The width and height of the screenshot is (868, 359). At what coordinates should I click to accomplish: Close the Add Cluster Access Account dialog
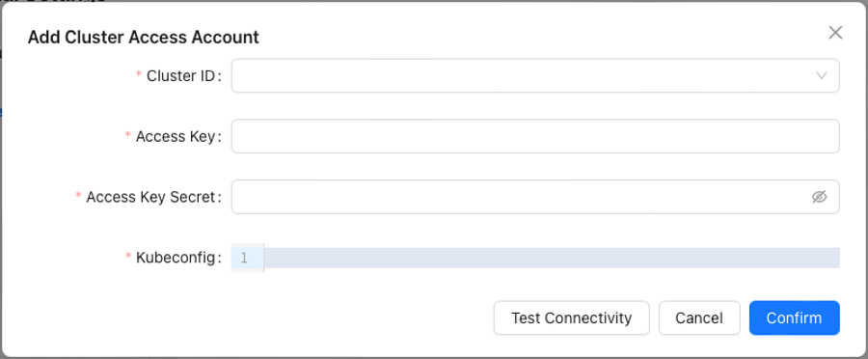[835, 33]
